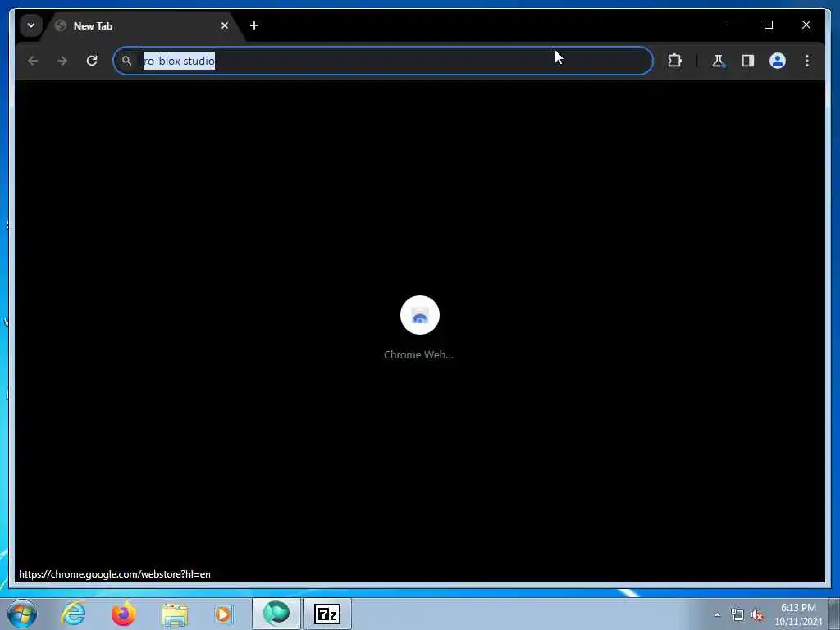Reload the page
This screenshot has height=630, width=840.
[x=92, y=61]
